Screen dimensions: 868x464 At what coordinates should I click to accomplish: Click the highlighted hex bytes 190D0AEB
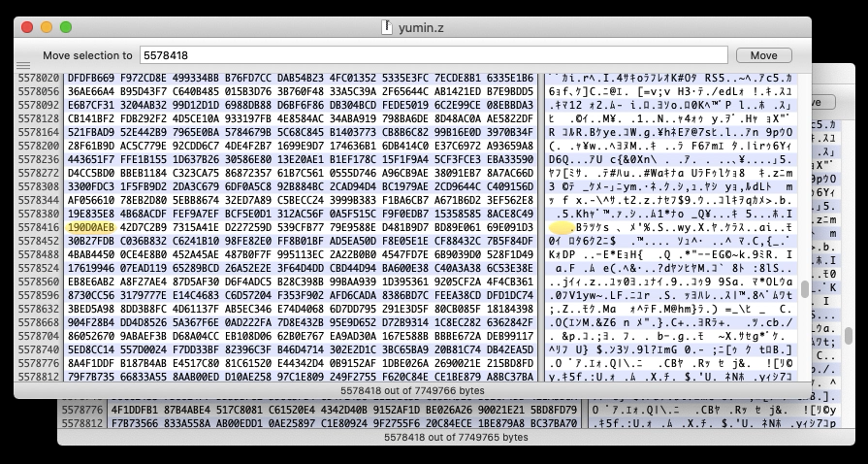[x=90, y=226]
